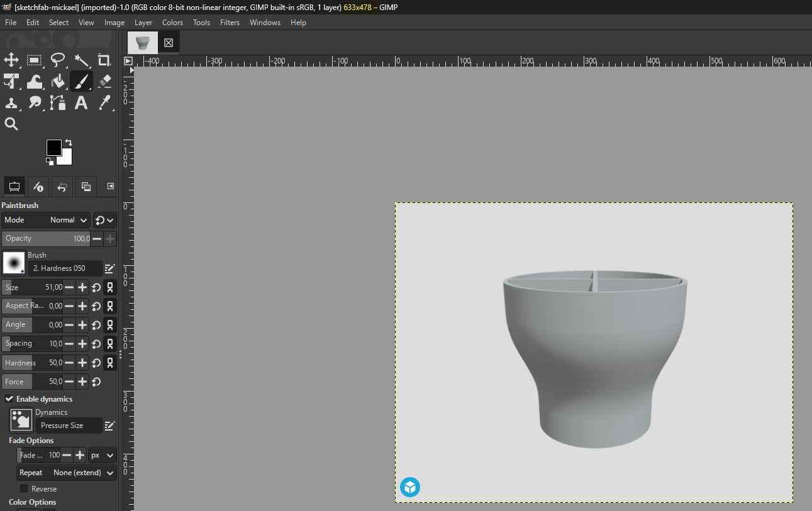The height and width of the screenshot is (511, 812).
Task: Open the fade length px unit dropdown
Action: click(103, 455)
